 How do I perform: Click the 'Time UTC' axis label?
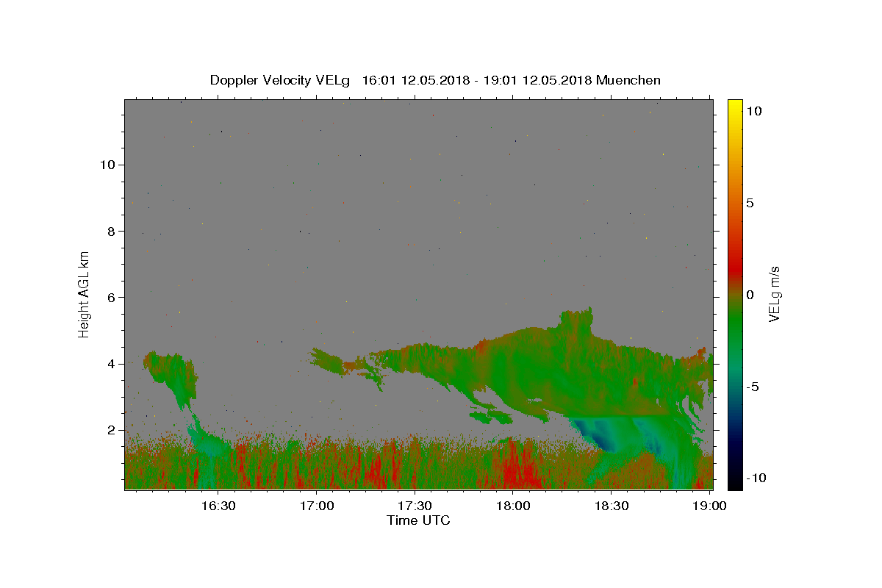coord(418,520)
